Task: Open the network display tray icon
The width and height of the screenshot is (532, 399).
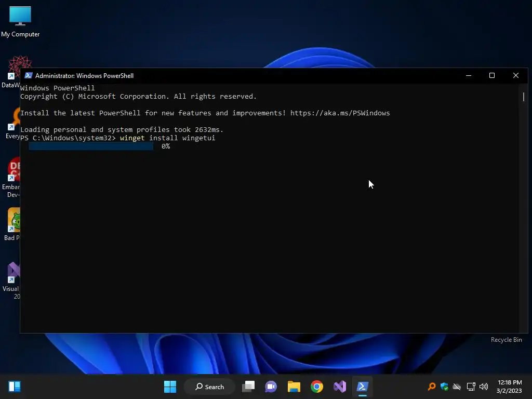Action: pos(471,387)
